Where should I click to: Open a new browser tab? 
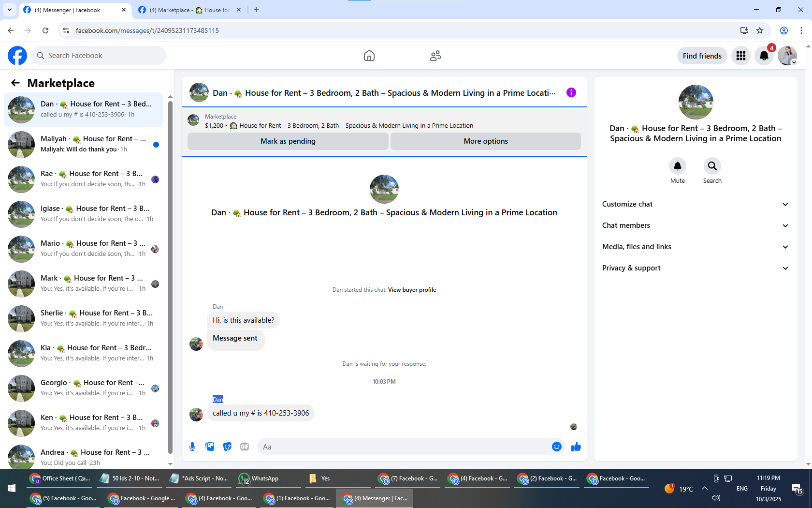point(256,10)
